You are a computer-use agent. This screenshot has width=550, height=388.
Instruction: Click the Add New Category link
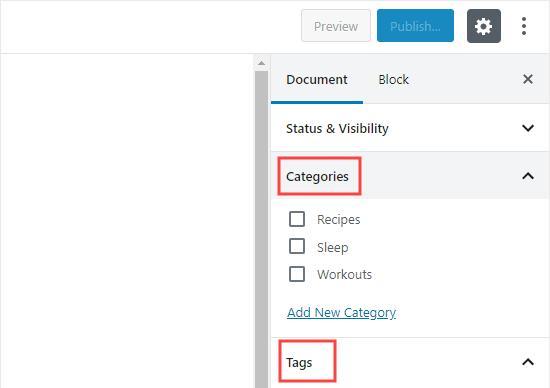point(341,312)
